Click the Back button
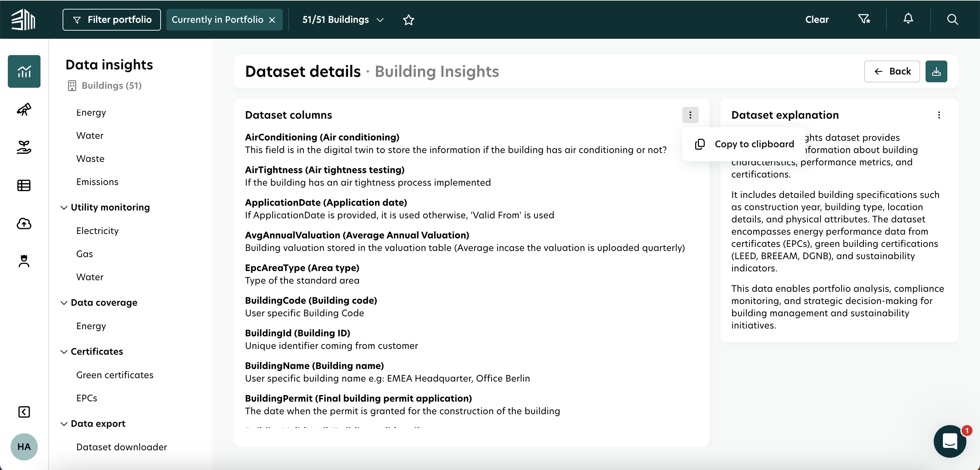This screenshot has height=470, width=980. tap(892, 71)
